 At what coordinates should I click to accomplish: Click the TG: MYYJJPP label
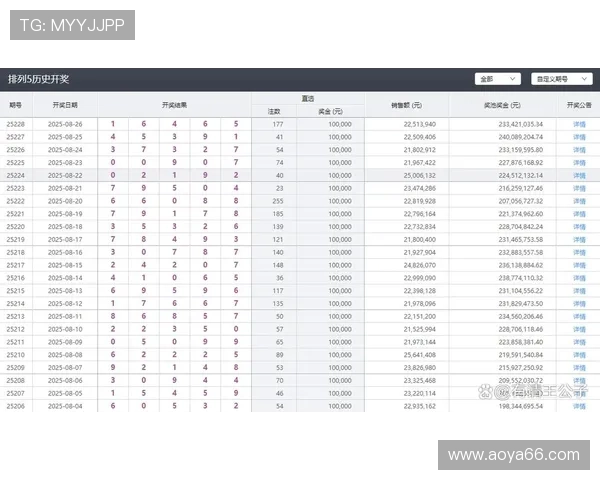coord(72,24)
